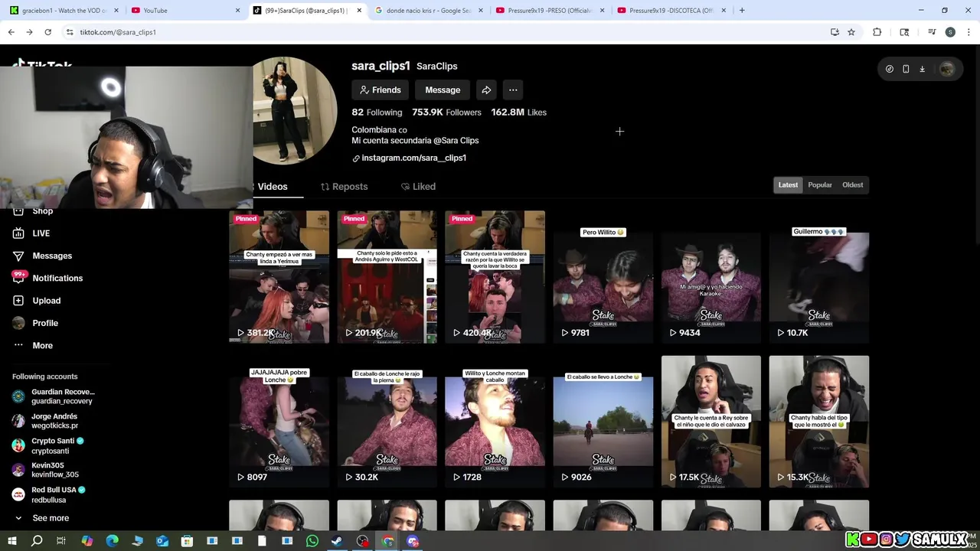Open the profile avatar menu in TikTok header

click(x=947, y=69)
